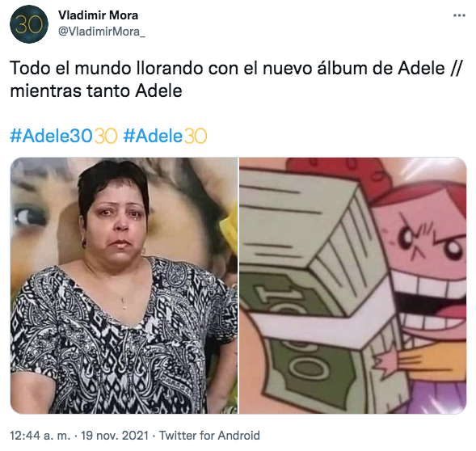Viewport: 476px width, 451px height.
Task: Click the round 30 profile avatar
Action: [29, 24]
